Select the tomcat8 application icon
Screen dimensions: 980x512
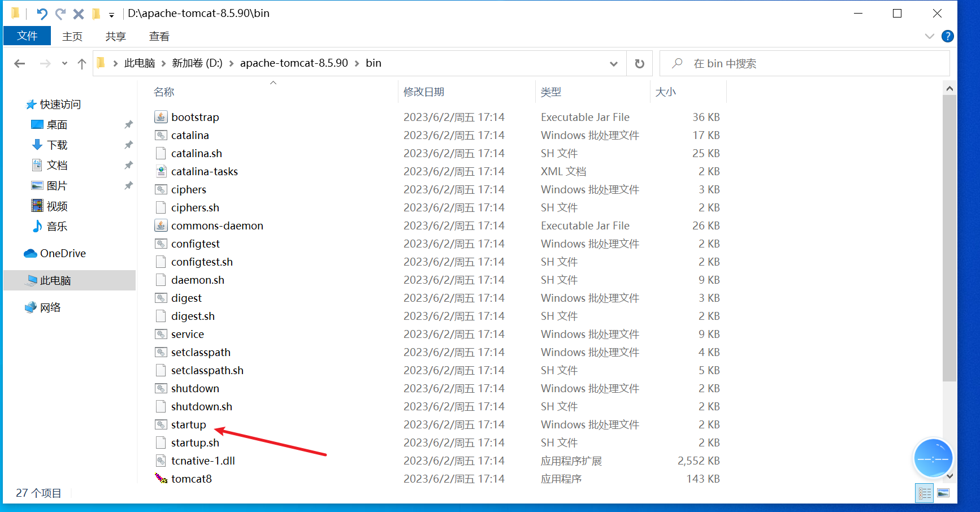pyautogui.click(x=161, y=479)
